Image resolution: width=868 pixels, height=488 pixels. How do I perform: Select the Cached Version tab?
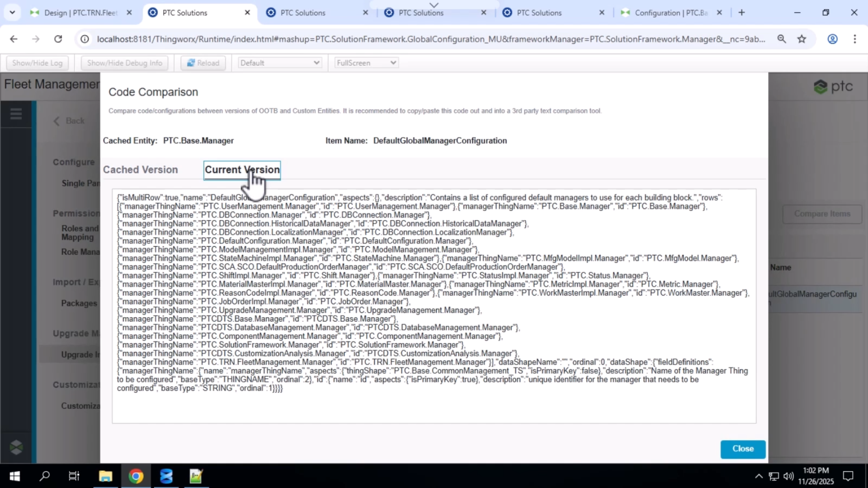point(141,169)
